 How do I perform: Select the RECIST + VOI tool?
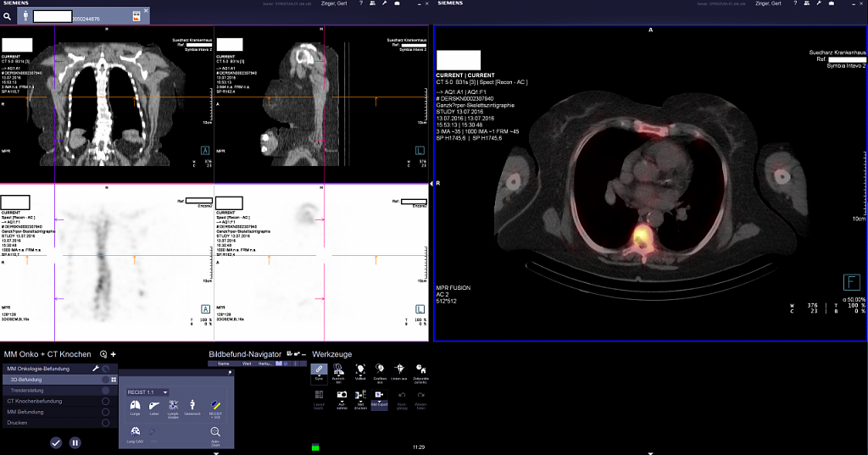[215, 406]
